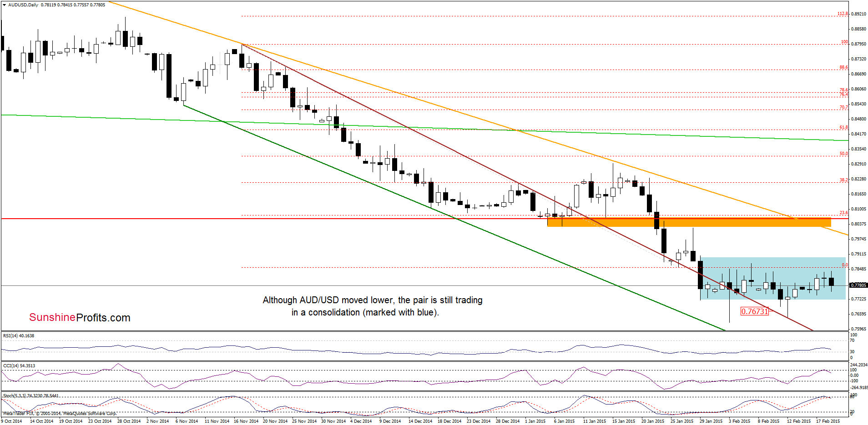Click the 0.82910 price axis label
The width and height of the screenshot is (868, 425).
(858, 164)
